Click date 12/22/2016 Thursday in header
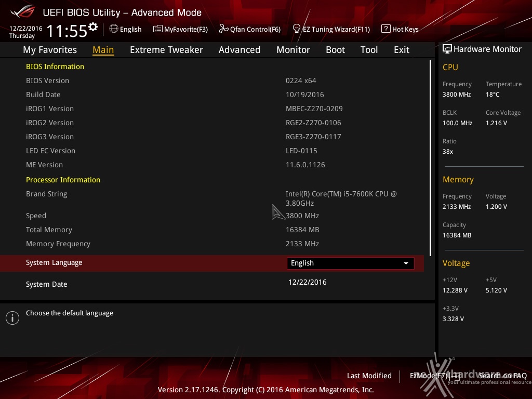 (26, 32)
